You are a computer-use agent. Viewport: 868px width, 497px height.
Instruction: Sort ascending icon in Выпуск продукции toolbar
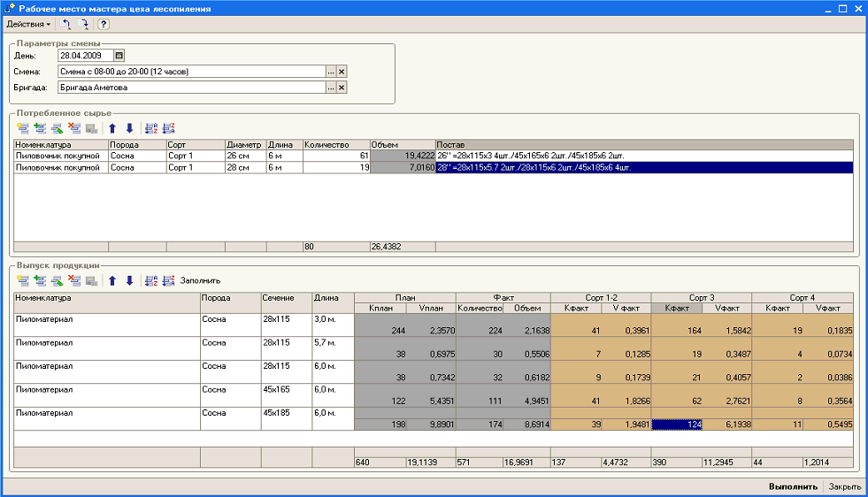(x=151, y=280)
